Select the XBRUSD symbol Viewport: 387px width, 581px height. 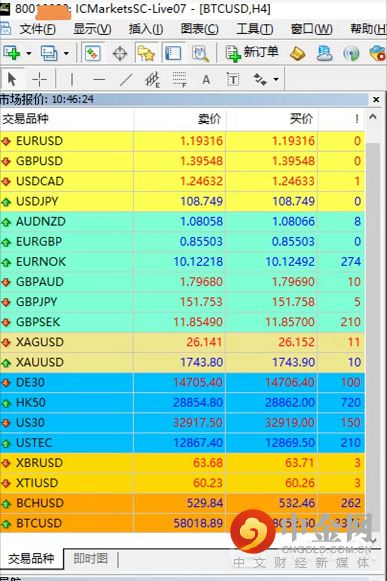[39, 463]
